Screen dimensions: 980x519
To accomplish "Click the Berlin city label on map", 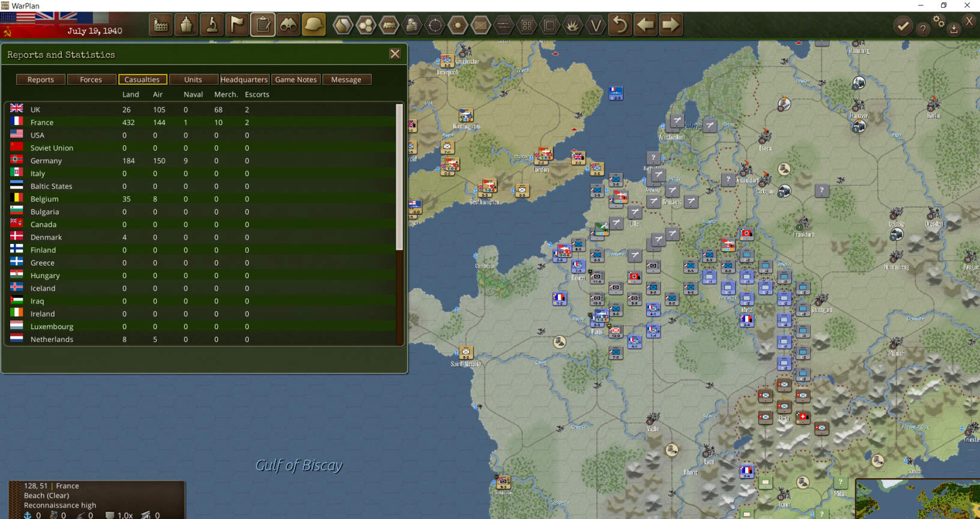I will 934,115.
